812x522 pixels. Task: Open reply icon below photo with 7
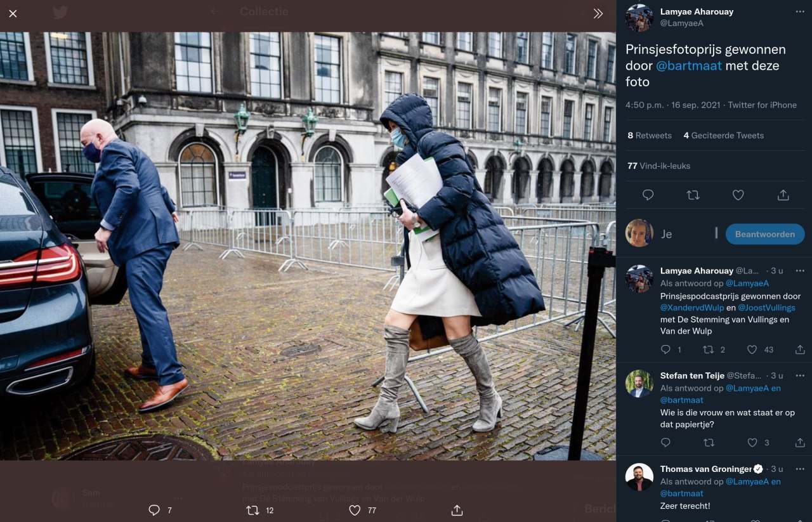point(154,510)
